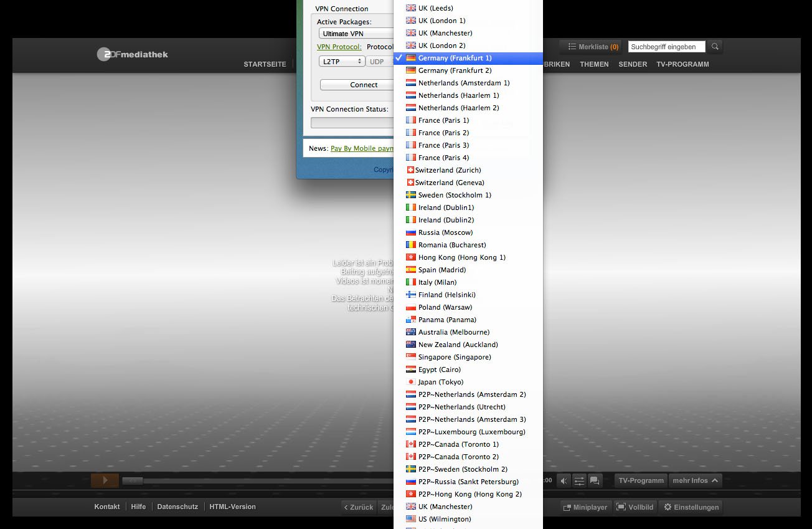Select P2P~Russia (Sankt Petersburg)

pyautogui.click(x=468, y=482)
